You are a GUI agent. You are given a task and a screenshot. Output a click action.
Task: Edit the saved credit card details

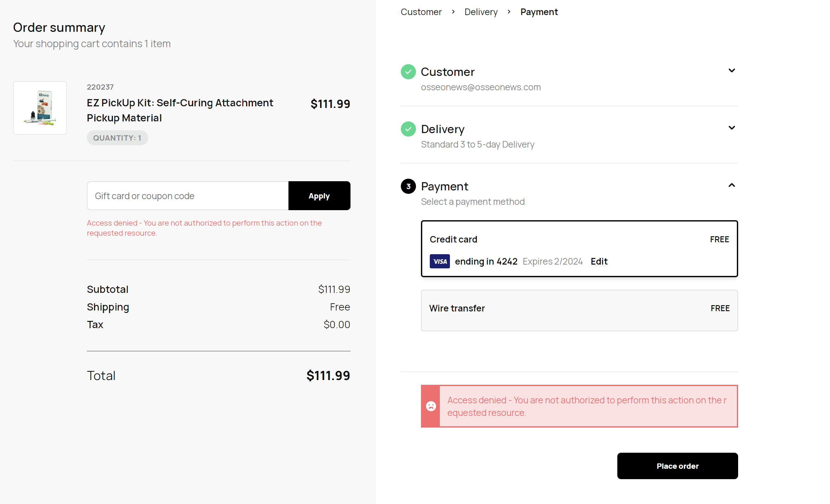point(598,261)
